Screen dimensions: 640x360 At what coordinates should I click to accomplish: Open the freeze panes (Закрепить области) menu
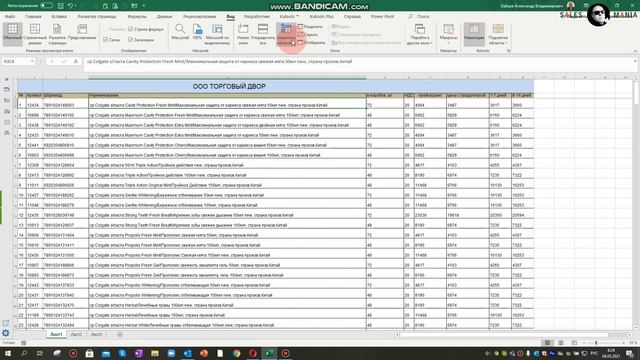tap(286, 34)
